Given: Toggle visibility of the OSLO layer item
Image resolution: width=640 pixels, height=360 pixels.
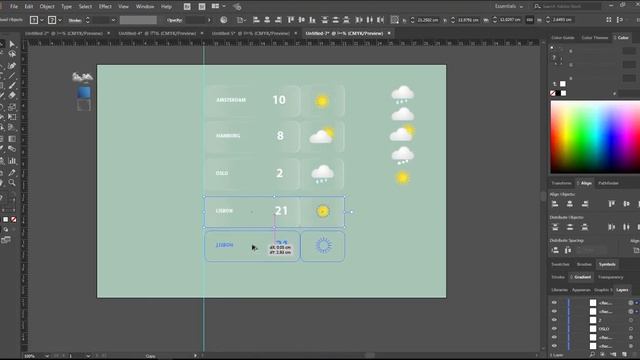Looking at the screenshot, I should coord(554,329).
